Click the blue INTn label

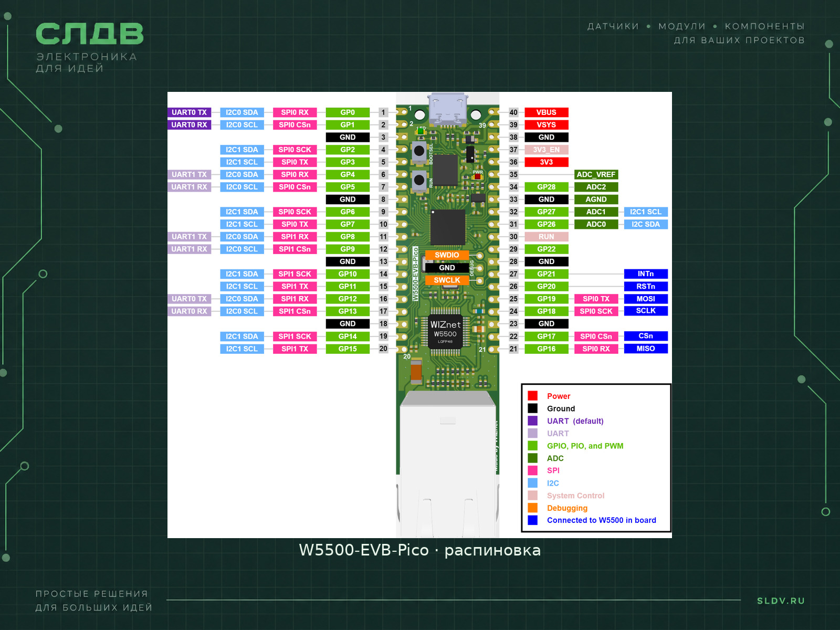coord(646,274)
